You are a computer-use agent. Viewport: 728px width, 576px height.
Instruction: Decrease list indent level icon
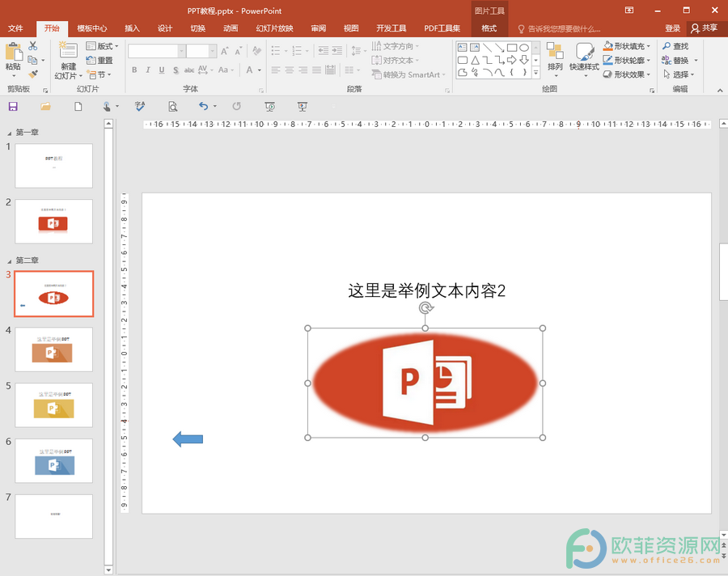(x=324, y=51)
